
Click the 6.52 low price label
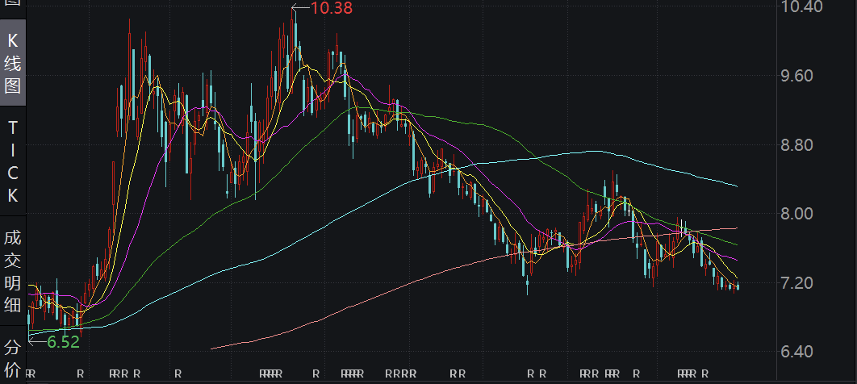point(63,342)
